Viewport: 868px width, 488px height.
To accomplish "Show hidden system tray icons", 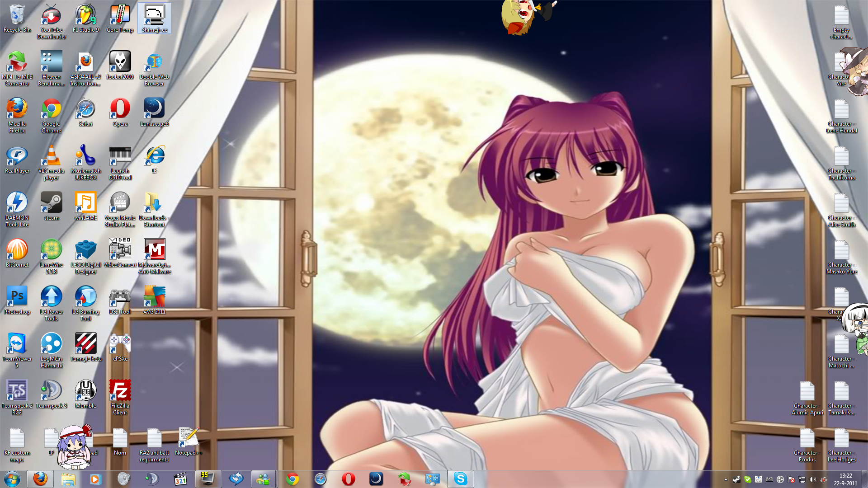I will click(726, 479).
